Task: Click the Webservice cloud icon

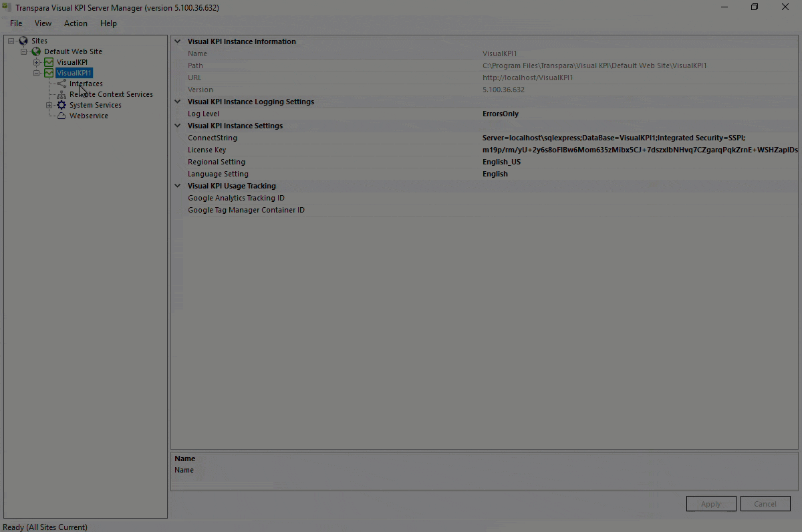Action: [61, 116]
